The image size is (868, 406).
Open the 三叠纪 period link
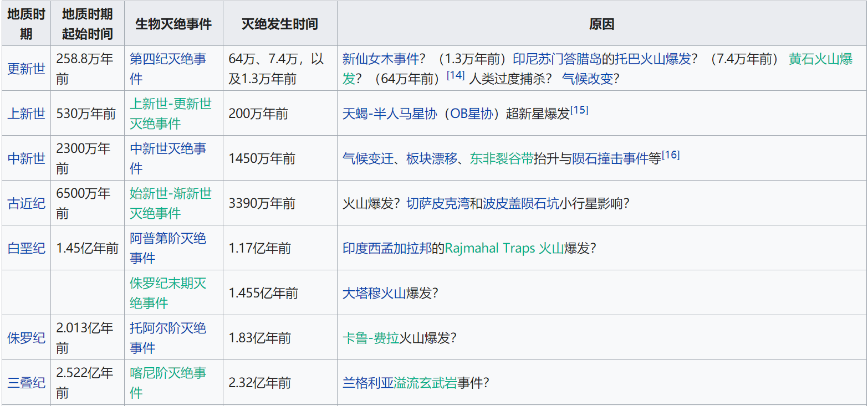click(x=26, y=383)
